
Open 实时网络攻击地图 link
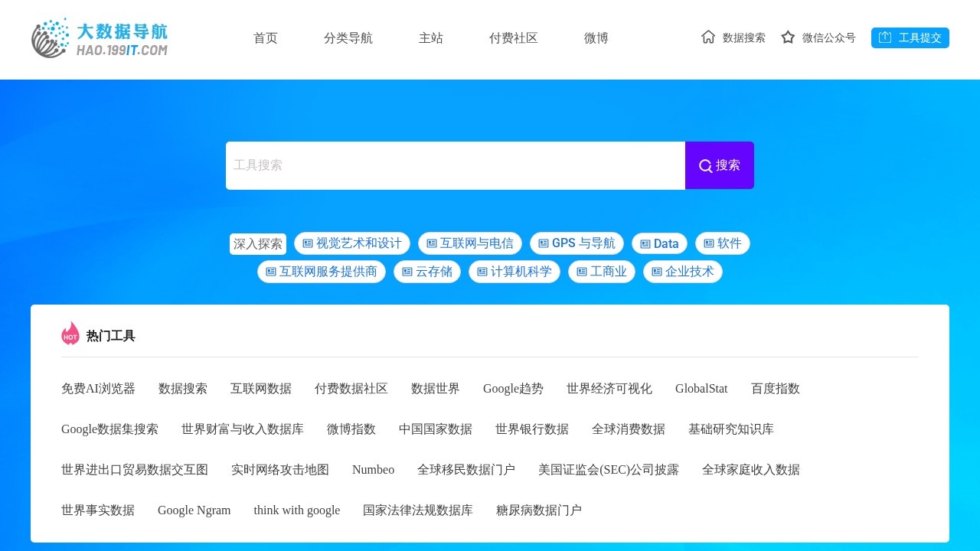pos(280,470)
